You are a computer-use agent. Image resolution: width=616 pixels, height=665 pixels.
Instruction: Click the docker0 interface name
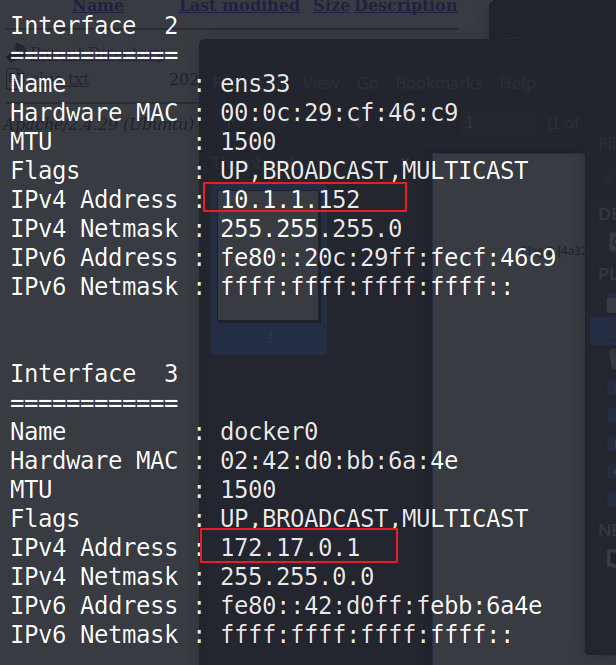[x=269, y=431]
